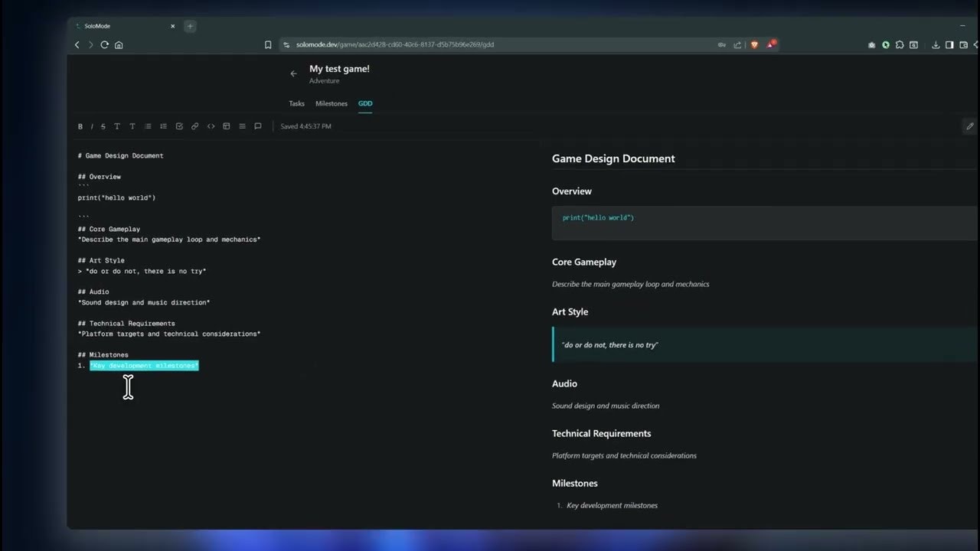This screenshot has width=980, height=551.
Task: Open the browser home page
Action: coord(119,45)
